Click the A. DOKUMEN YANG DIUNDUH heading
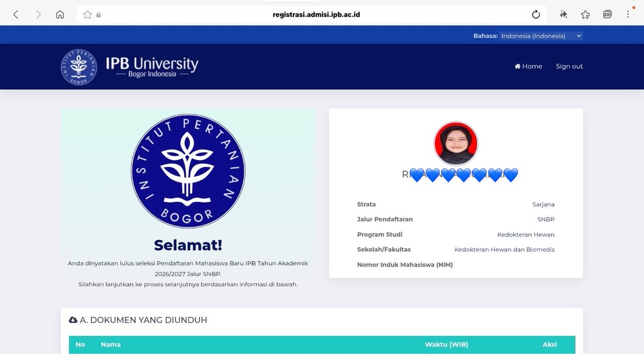644x354 pixels. pos(143,320)
